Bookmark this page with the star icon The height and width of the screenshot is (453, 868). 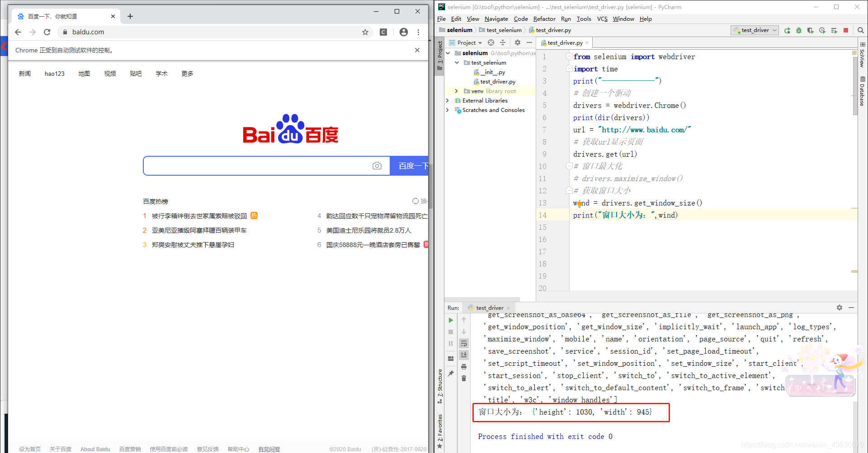365,32
